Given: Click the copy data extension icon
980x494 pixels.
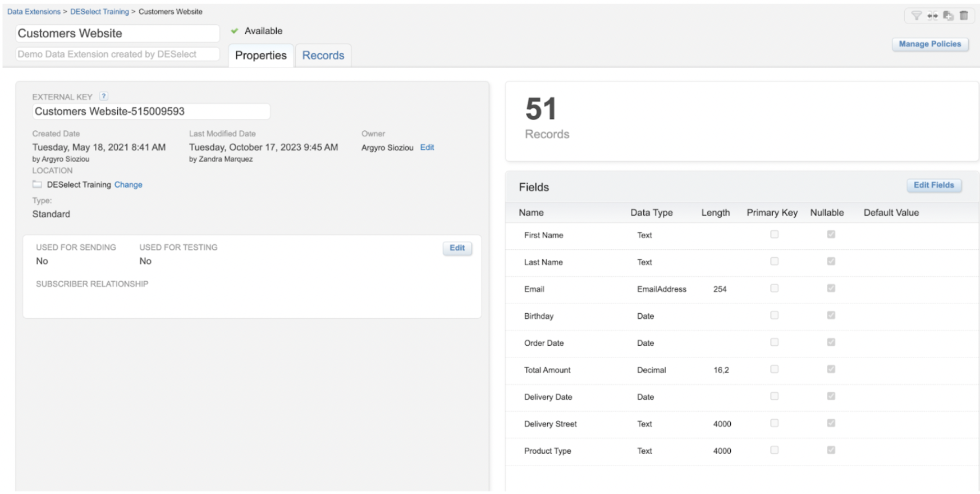Looking at the screenshot, I should 948,16.
